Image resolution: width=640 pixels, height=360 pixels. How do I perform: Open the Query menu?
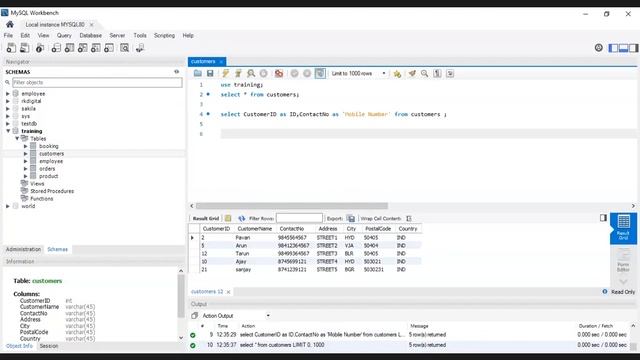click(x=64, y=36)
